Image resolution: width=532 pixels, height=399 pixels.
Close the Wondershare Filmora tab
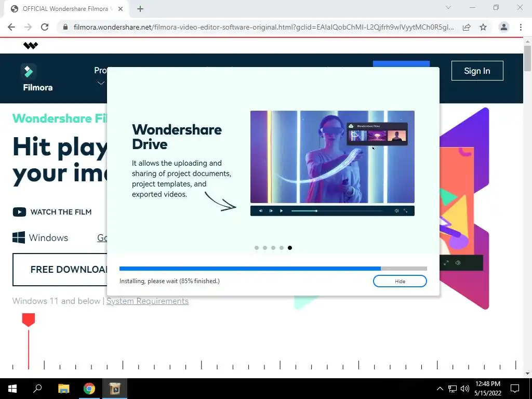[121, 9]
